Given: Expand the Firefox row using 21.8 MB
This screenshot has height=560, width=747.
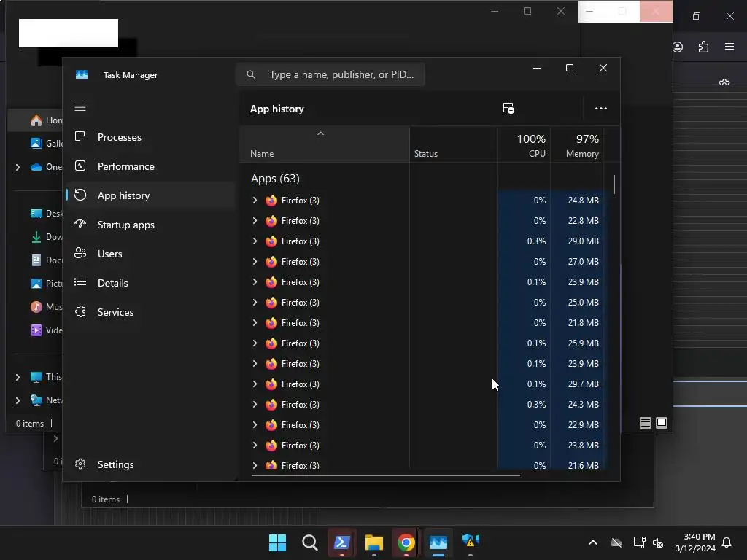Looking at the screenshot, I should pyautogui.click(x=255, y=323).
